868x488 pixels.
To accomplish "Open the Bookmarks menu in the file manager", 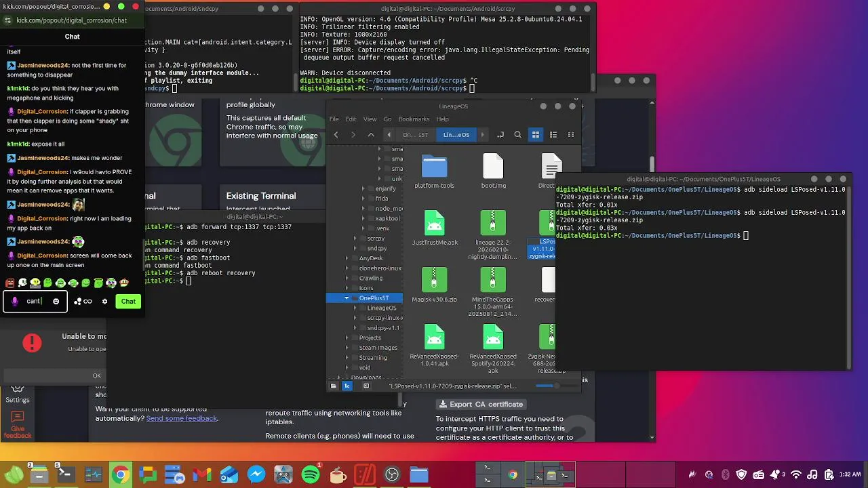I will coord(414,119).
